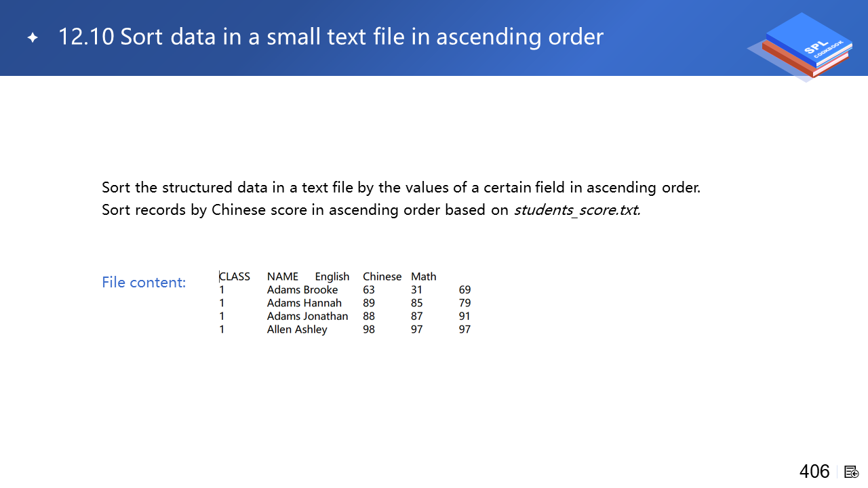
Task: Select the italic students_score.txt filename
Action: (577, 209)
